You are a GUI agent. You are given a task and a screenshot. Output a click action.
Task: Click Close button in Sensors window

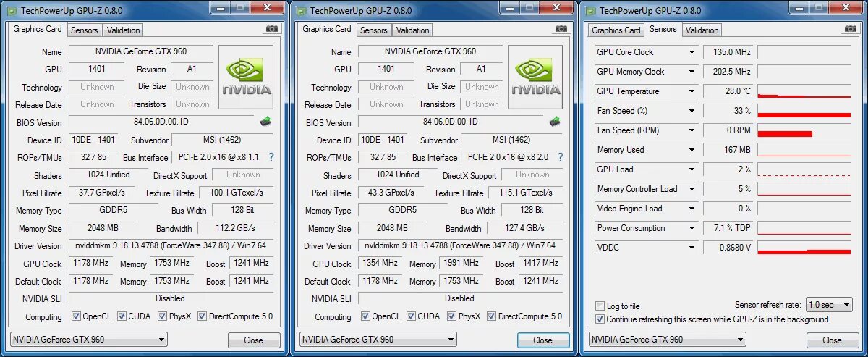[833, 340]
